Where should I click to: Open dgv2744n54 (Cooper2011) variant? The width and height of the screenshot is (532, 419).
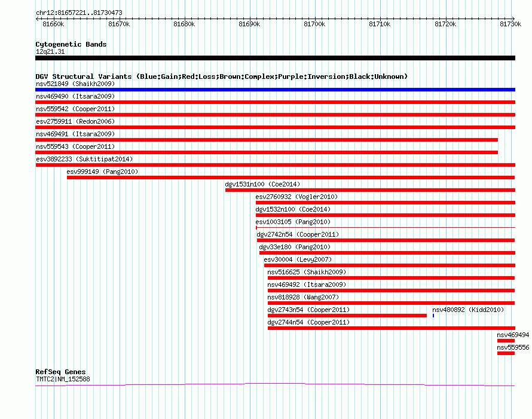point(309,322)
